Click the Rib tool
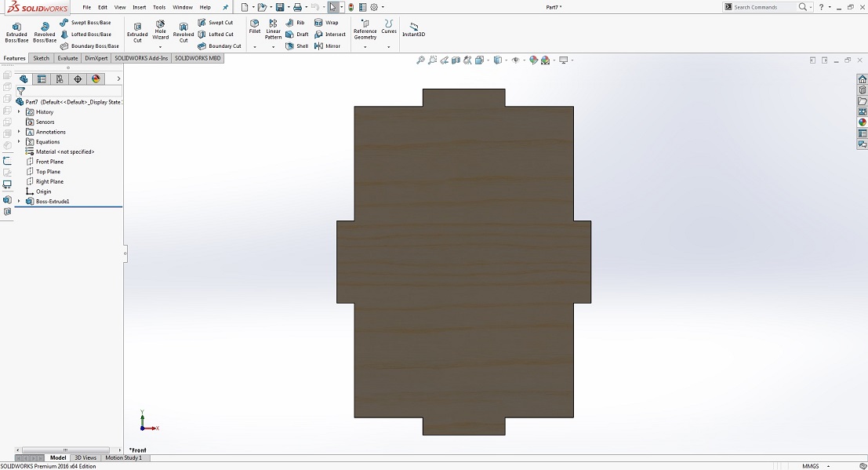 coord(295,23)
